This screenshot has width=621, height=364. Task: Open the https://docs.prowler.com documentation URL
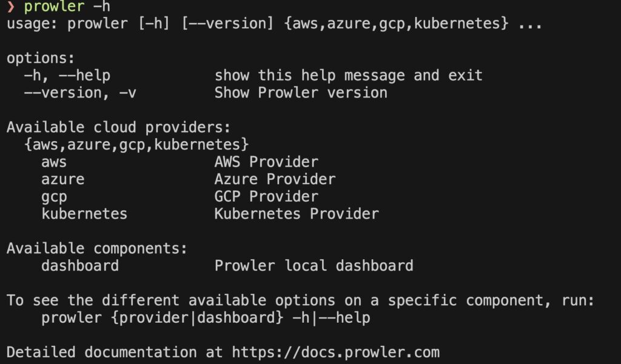click(x=336, y=352)
